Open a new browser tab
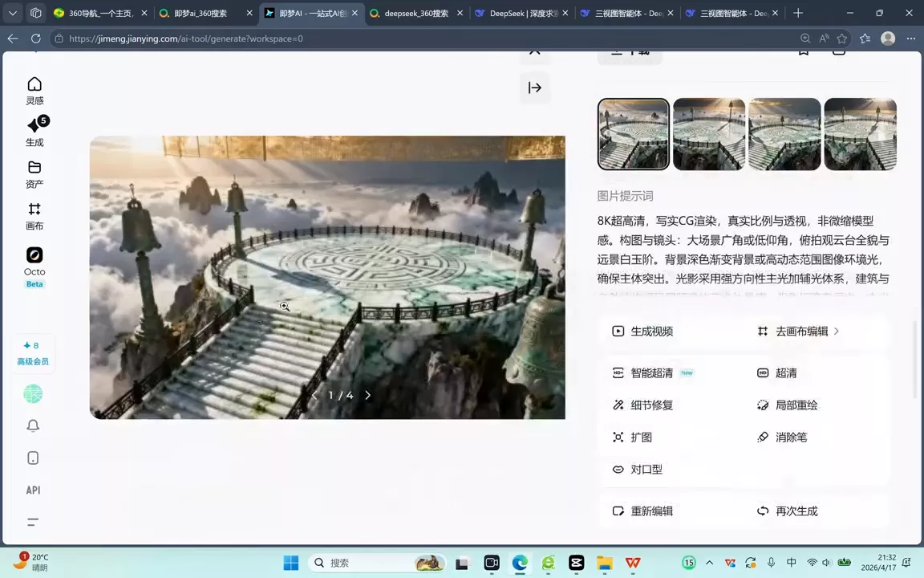The image size is (924, 578). click(x=798, y=13)
